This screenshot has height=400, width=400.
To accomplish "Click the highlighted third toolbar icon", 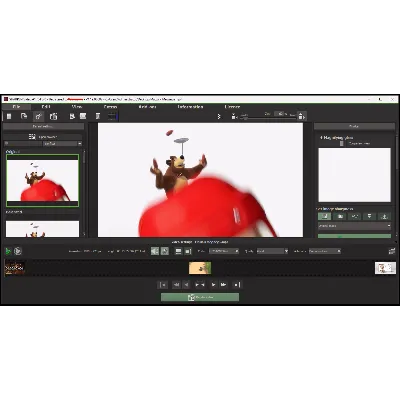I will pos(38,116).
